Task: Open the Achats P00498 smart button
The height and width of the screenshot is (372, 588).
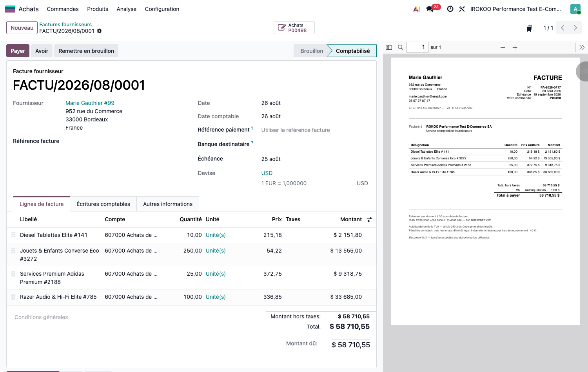Action: tap(294, 28)
